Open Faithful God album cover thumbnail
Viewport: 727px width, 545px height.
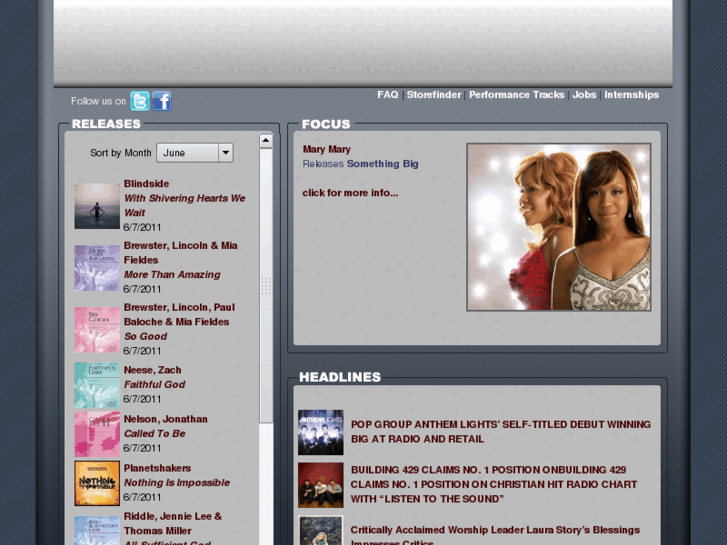pyautogui.click(x=97, y=385)
